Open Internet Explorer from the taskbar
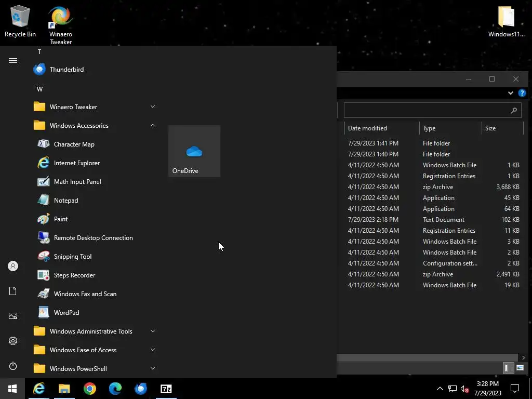Viewport: 532px width, 399px height. [38, 389]
